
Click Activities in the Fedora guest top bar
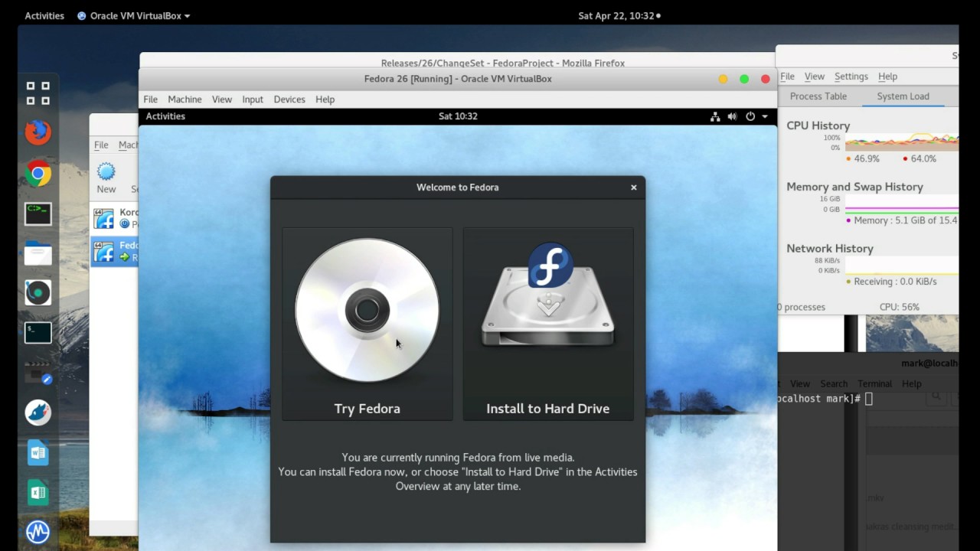click(165, 116)
